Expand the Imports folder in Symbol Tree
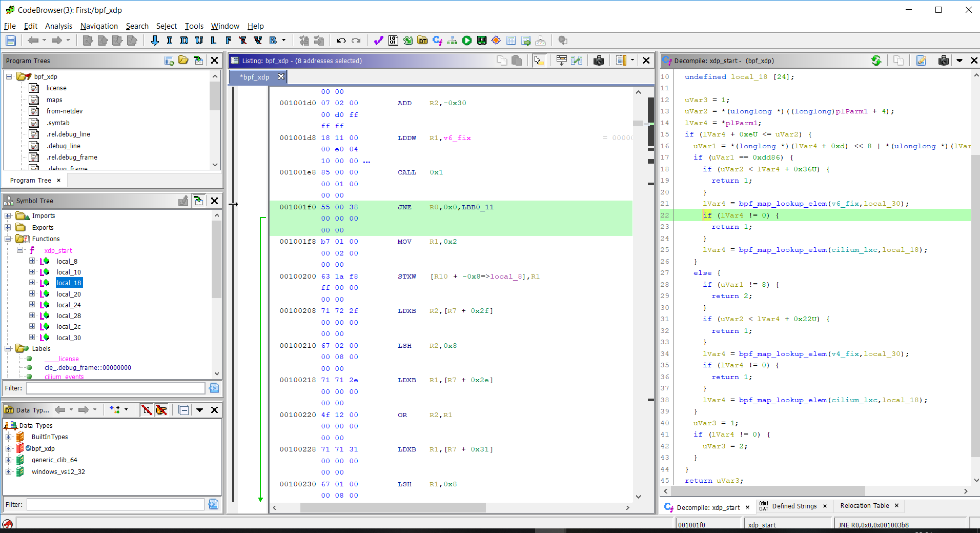 (x=8, y=216)
